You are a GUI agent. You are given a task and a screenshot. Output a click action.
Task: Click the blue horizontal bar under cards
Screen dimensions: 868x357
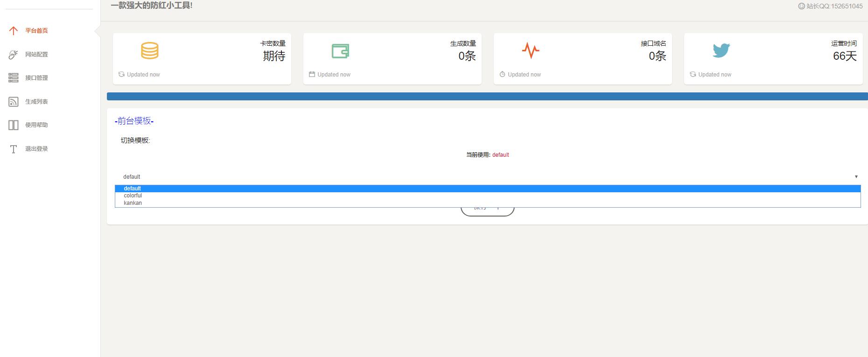coord(487,97)
